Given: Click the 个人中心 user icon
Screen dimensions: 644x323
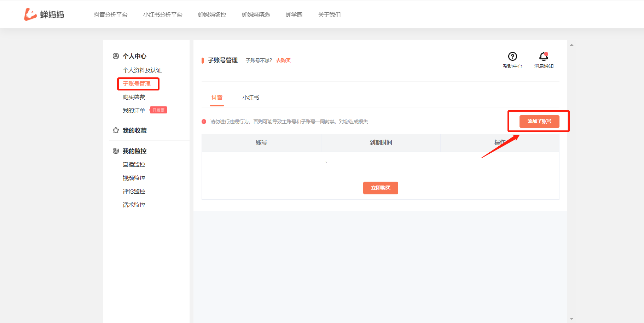Looking at the screenshot, I should [116, 56].
